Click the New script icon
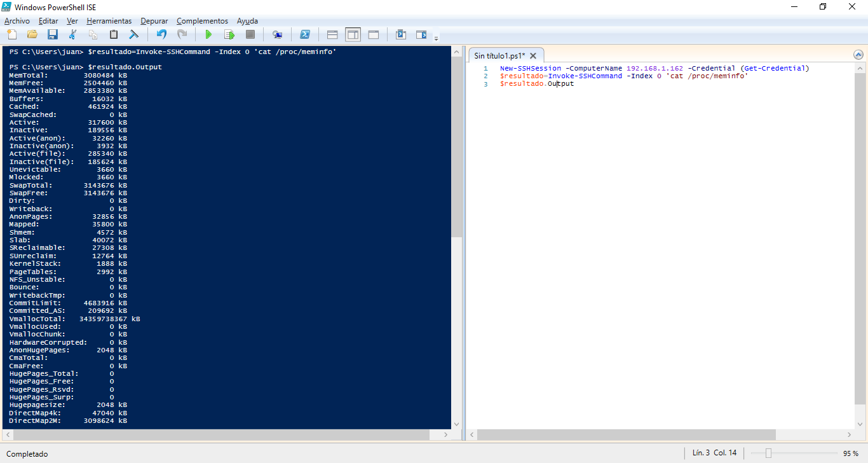Image resolution: width=868 pixels, height=463 pixels. click(x=12, y=34)
